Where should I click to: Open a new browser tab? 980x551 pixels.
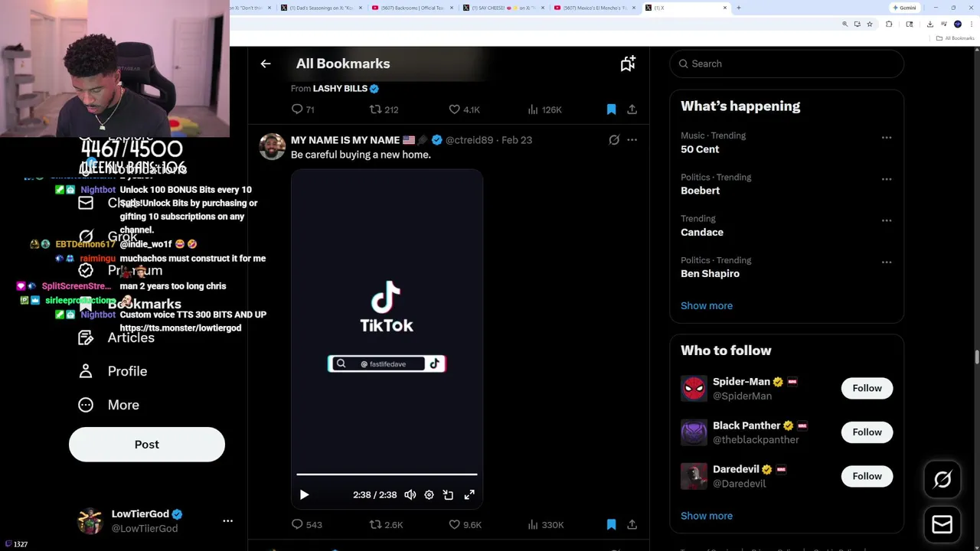point(738,8)
